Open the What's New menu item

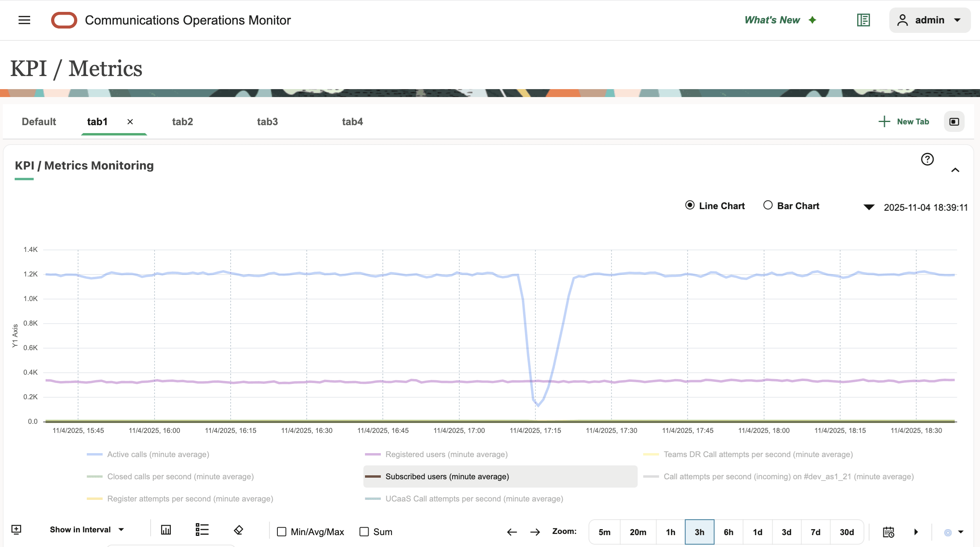772,20
